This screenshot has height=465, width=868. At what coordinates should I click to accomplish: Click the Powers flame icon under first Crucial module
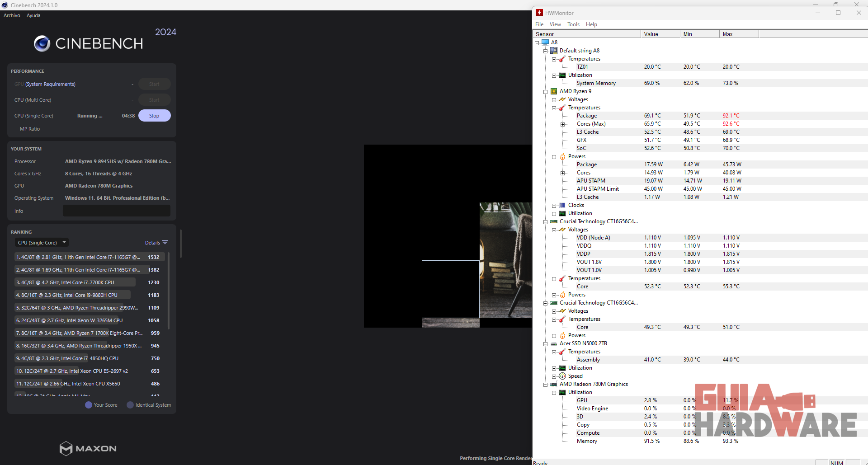pos(562,295)
